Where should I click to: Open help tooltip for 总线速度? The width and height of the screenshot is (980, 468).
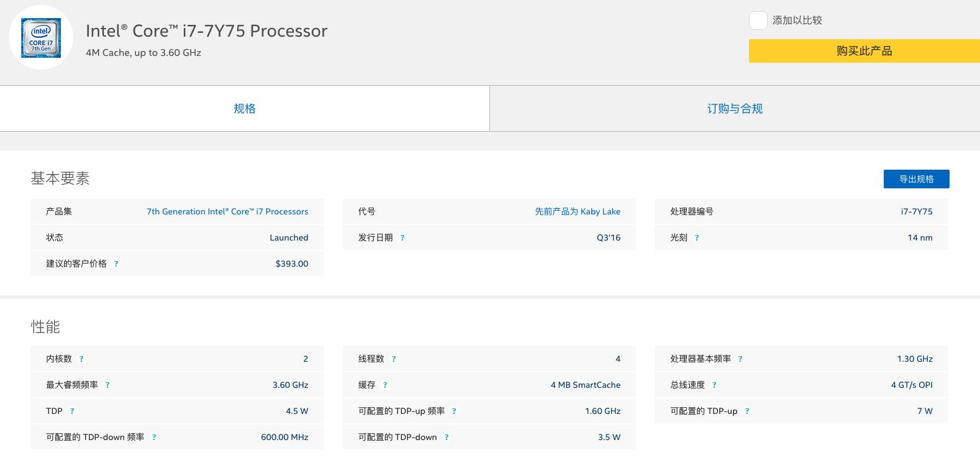tap(714, 385)
